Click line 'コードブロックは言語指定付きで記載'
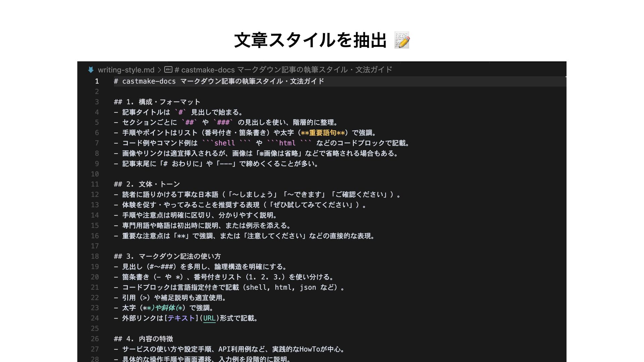 coord(229,287)
